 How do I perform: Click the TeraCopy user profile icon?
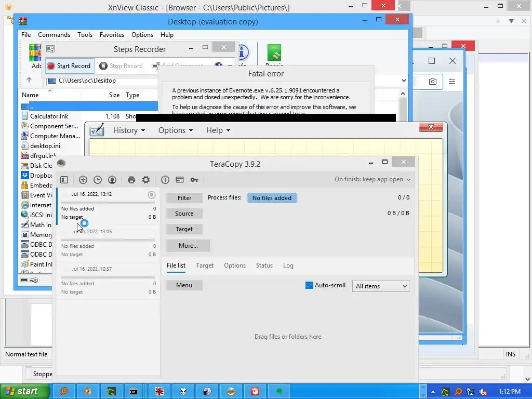point(112,180)
